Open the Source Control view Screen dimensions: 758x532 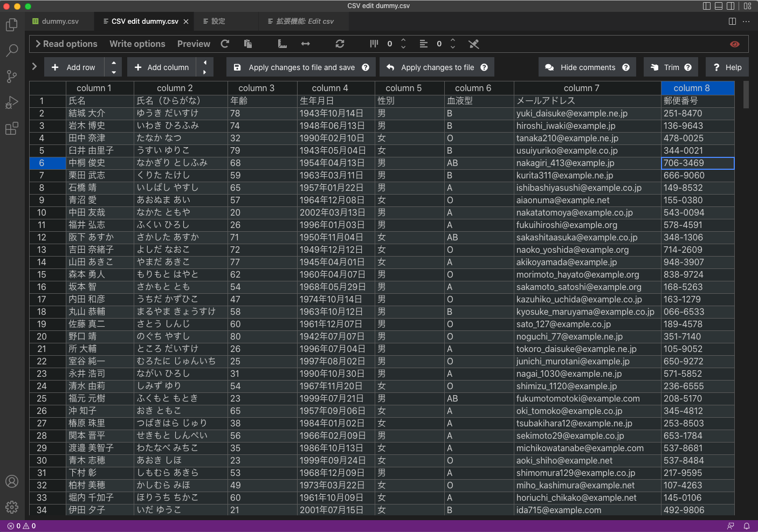(11, 77)
